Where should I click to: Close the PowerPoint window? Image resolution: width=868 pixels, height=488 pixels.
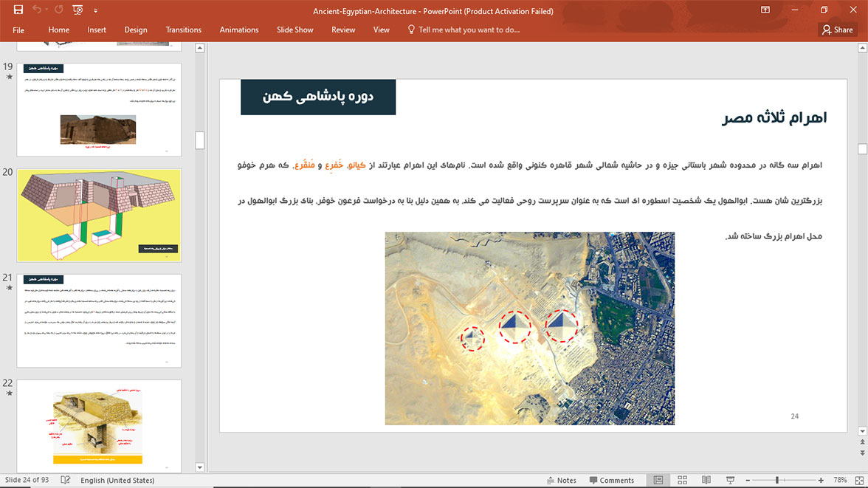click(x=853, y=10)
